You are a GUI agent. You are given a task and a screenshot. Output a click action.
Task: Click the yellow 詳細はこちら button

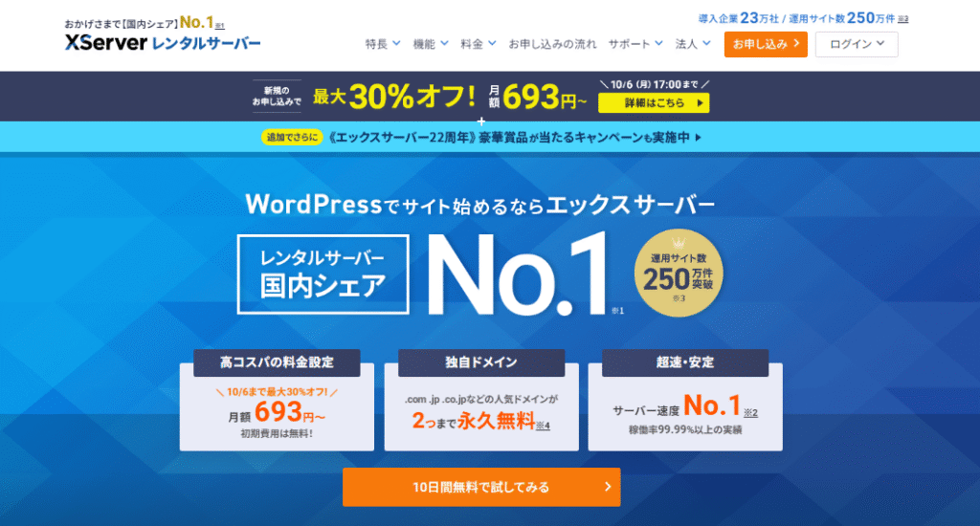tap(654, 103)
